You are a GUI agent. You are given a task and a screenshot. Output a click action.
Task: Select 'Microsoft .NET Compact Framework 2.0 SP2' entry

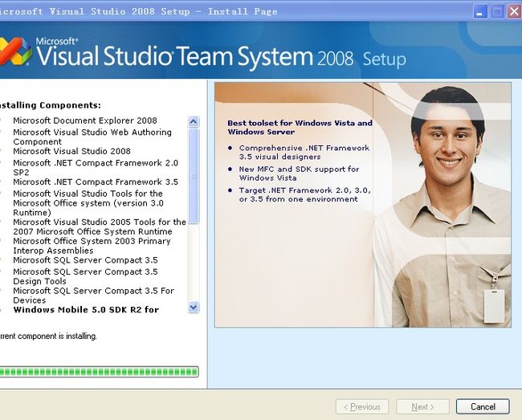pyautogui.click(x=96, y=167)
